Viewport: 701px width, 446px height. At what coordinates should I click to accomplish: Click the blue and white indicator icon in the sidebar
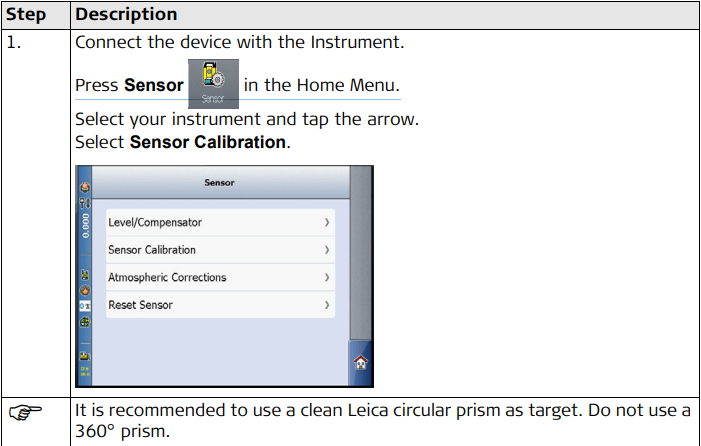(83, 305)
